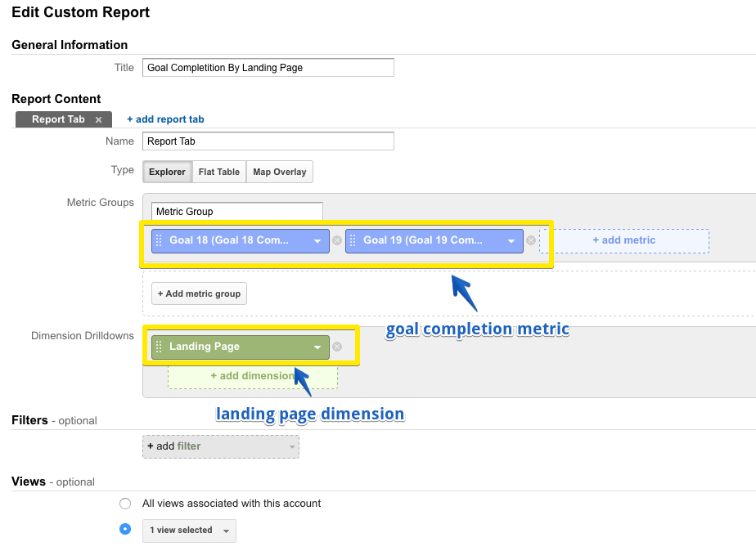The height and width of the screenshot is (560, 756).
Task: Click the '+ add report tab' link
Action: pyautogui.click(x=165, y=119)
